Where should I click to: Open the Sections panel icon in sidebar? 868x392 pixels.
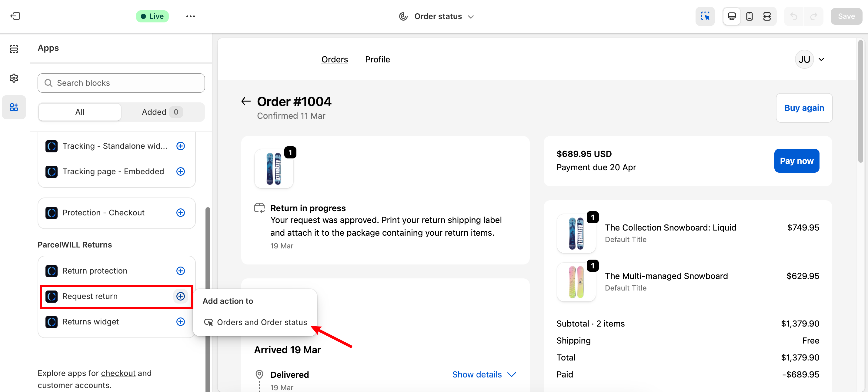click(x=14, y=49)
